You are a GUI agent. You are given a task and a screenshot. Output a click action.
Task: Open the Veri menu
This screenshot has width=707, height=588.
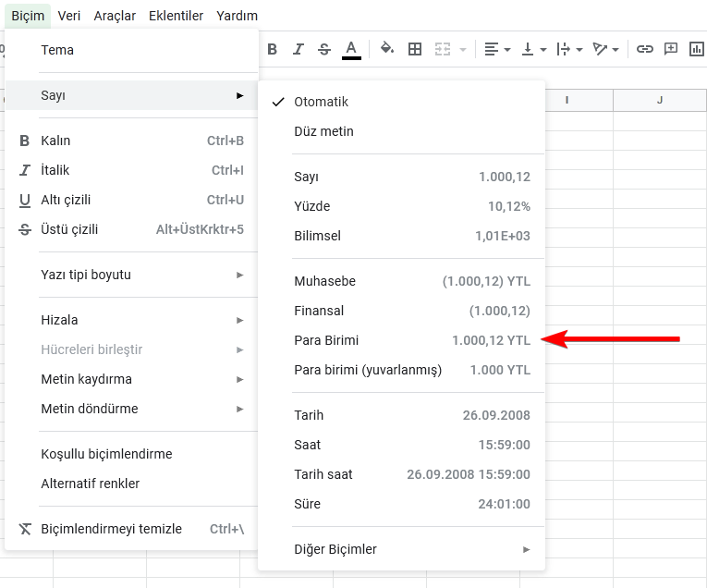click(68, 16)
